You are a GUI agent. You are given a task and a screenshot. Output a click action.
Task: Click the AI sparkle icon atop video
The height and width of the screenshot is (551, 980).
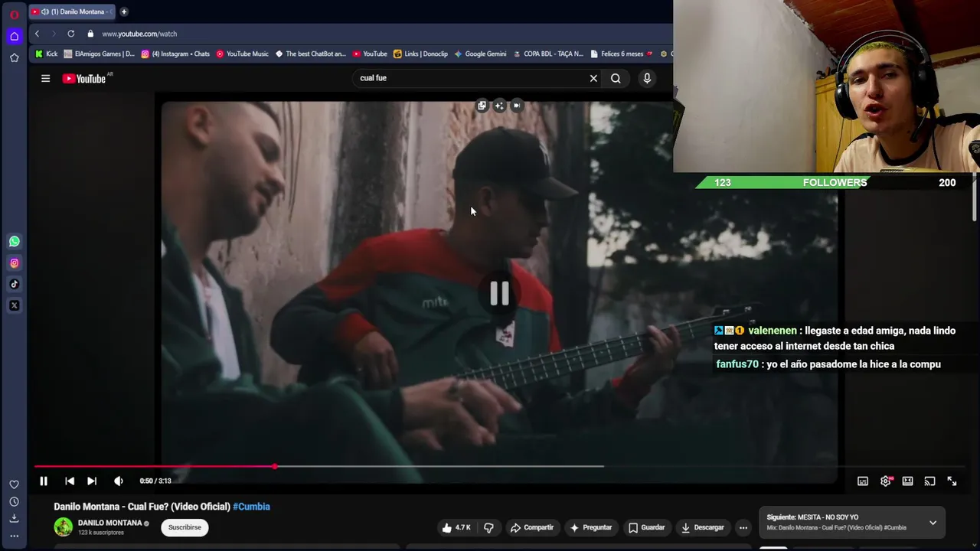pos(499,106)
